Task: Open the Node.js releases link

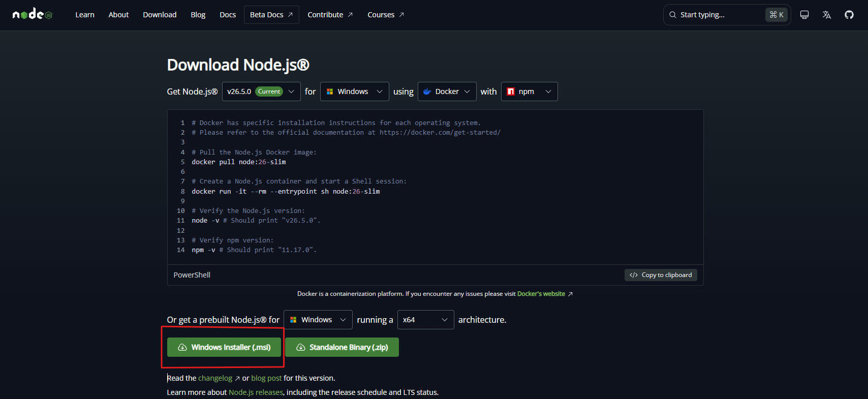Action: pyautogui.click(x=256, y=392)
